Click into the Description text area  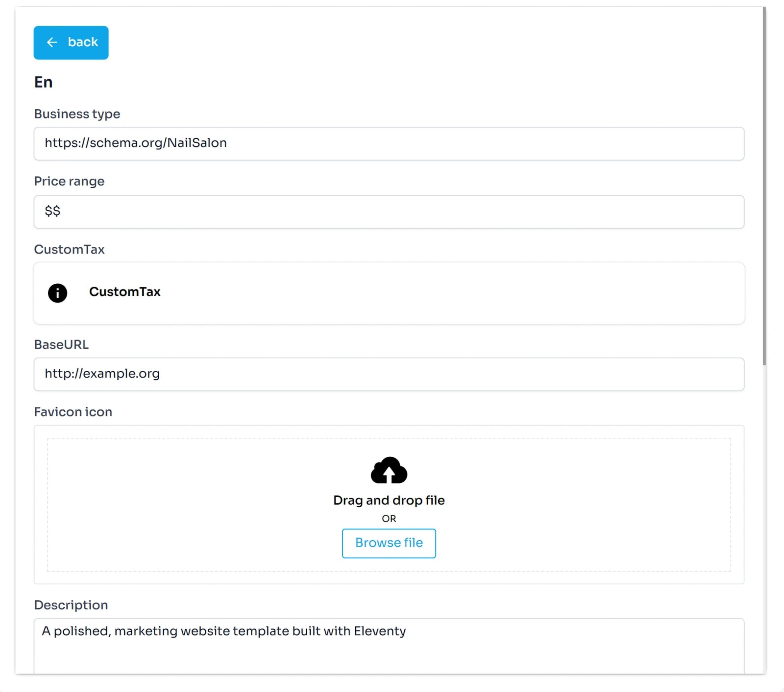389,646
